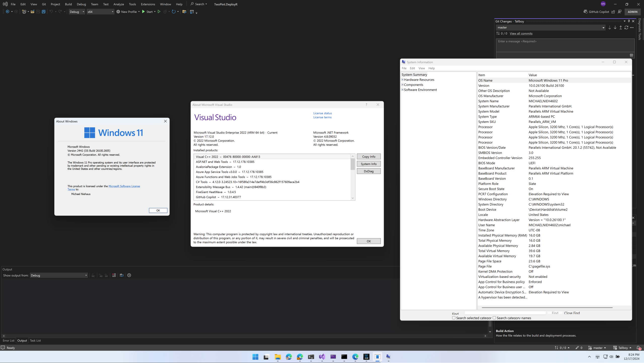Push commits using the up-arrow icon
Screen dimensions: 644x363
[x=621, y=27]
